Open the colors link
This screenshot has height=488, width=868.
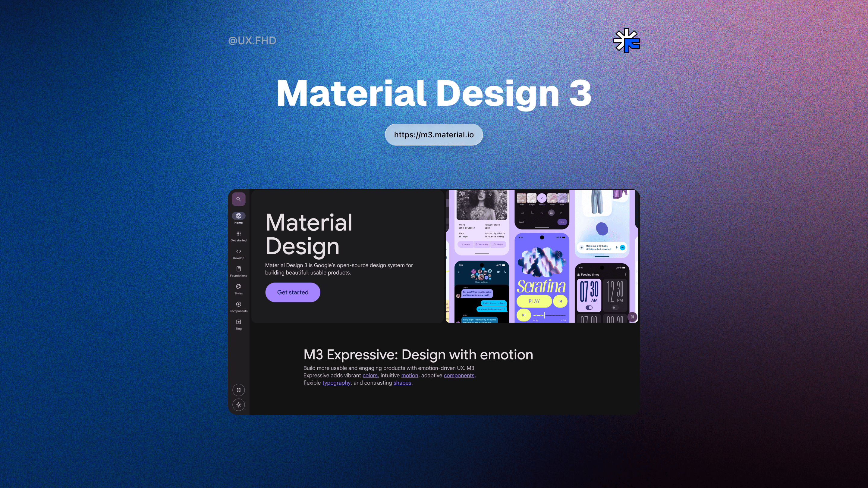tap(370, 376)
